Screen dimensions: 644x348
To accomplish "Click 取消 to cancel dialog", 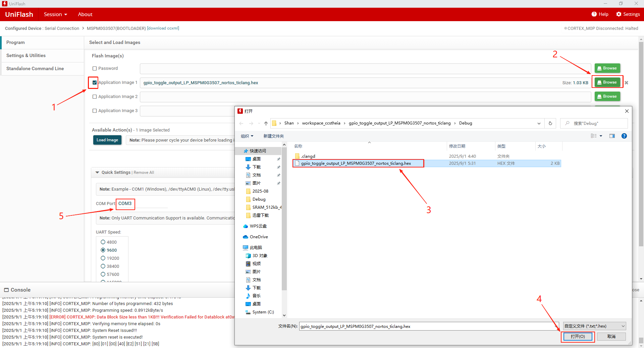I will tap(611, 337).
